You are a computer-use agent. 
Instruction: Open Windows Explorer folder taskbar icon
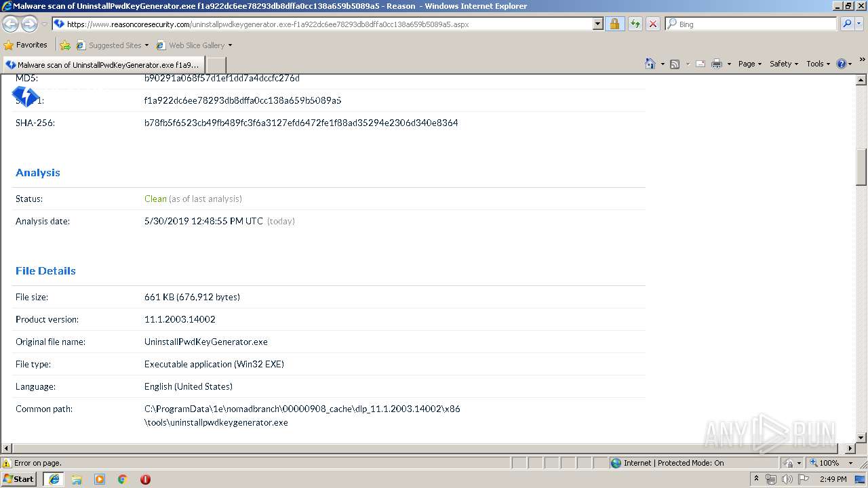[x=77, y=479]
